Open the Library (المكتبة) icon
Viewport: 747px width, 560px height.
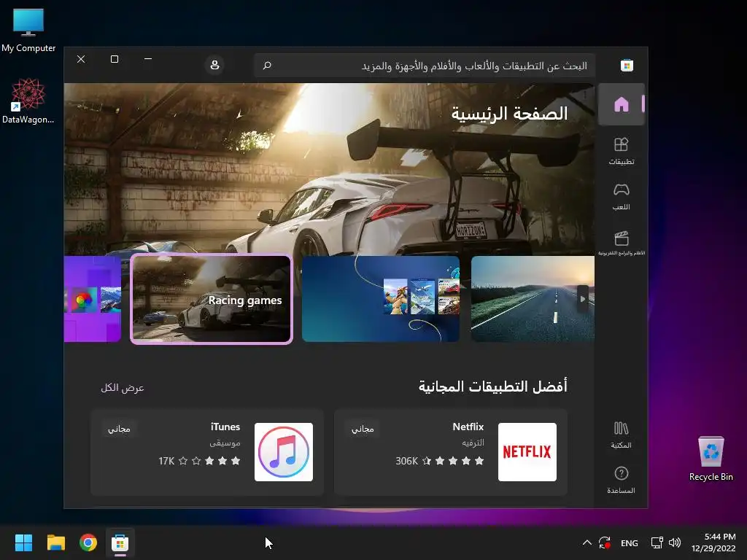click(622, 435)
